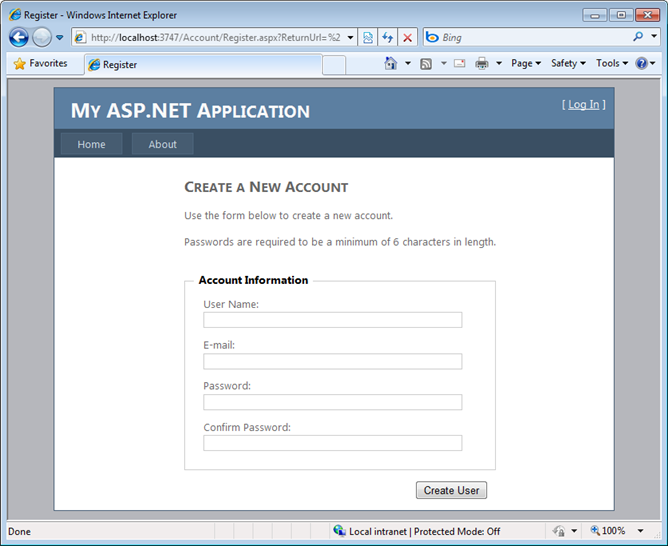Expand the zoom level dropdown arrow
The width and height of the screenshot is (668, 546).
pos(640,531)
